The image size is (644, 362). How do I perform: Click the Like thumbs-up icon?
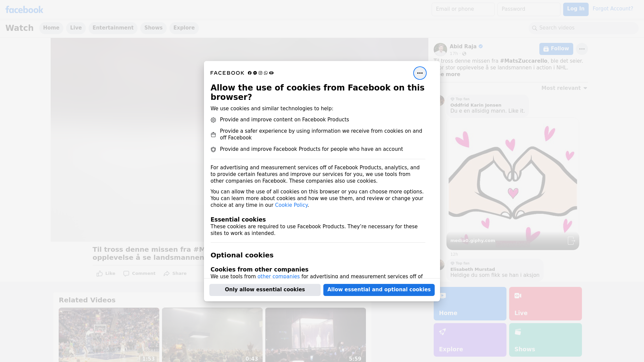pyautogui.click(x=100, y=274)
